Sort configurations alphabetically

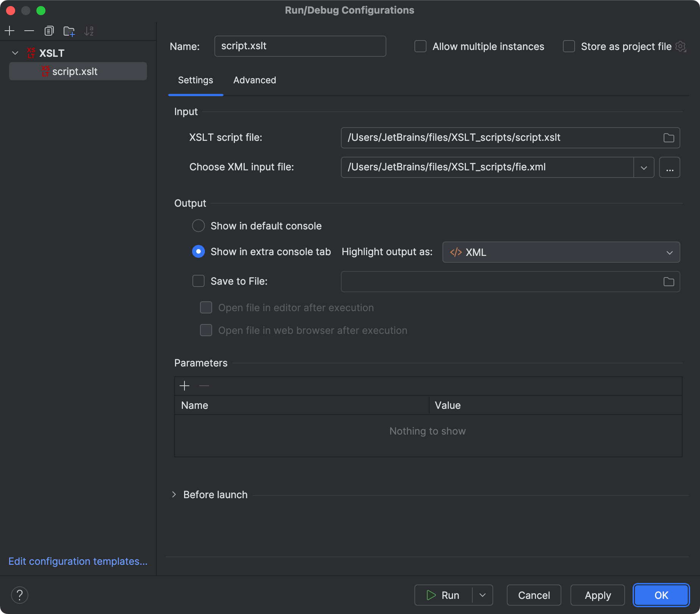pos(89,31)
